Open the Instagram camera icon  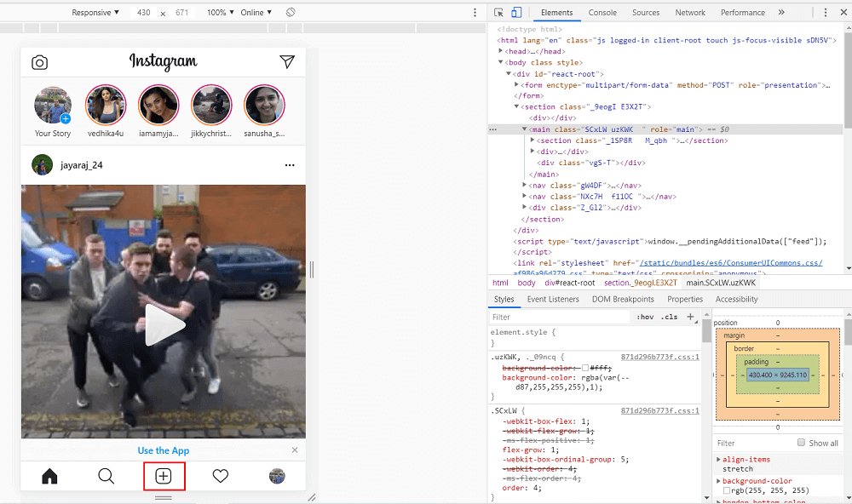(39, 62)
